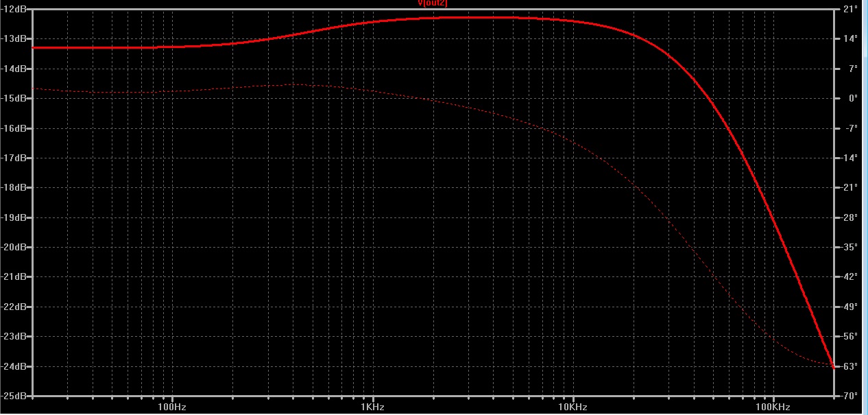Click the -70° label on phase axis
This screenshot has width=868, height=415.
point(850,396)
